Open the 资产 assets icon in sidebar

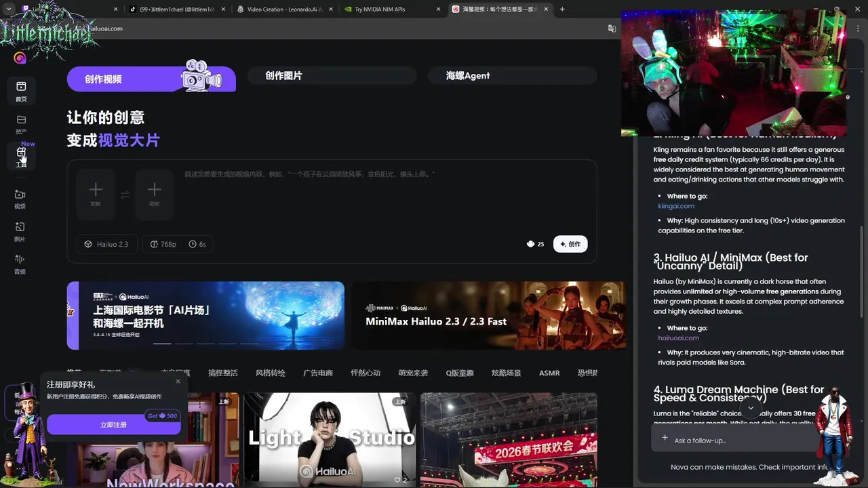point(21,124)
